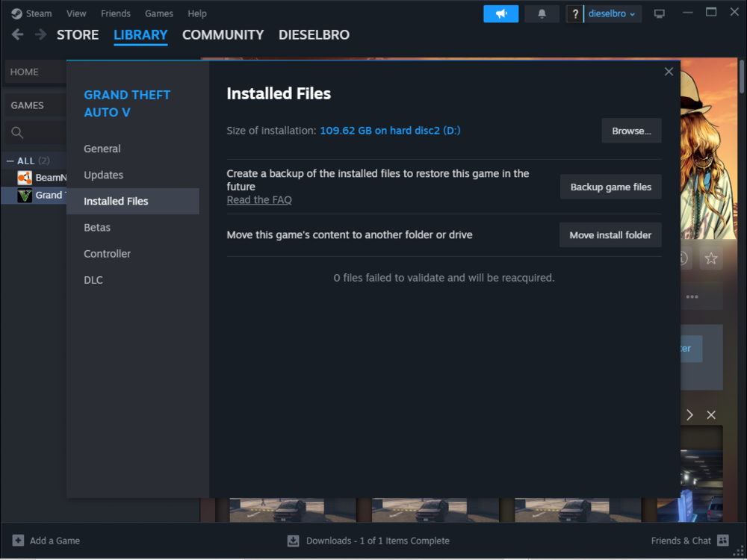Open the Controller settings section
This screenshot has width=747, height=560.
point(107,253)
